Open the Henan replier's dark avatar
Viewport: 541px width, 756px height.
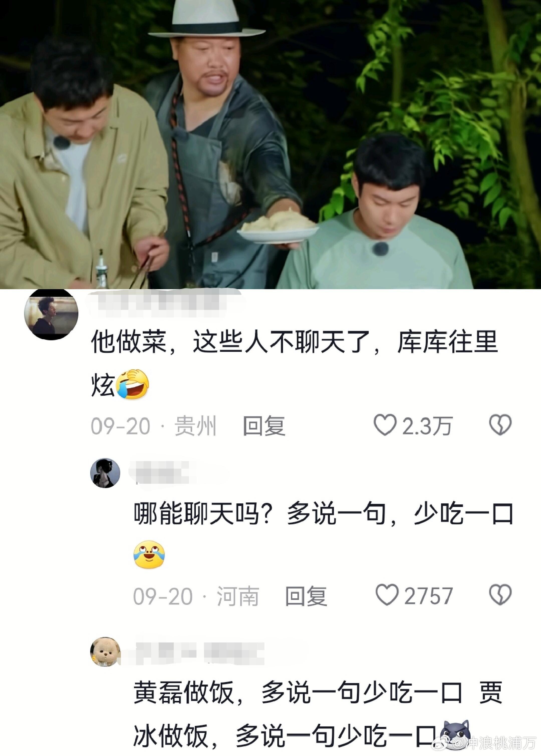[x=105, y=473]
